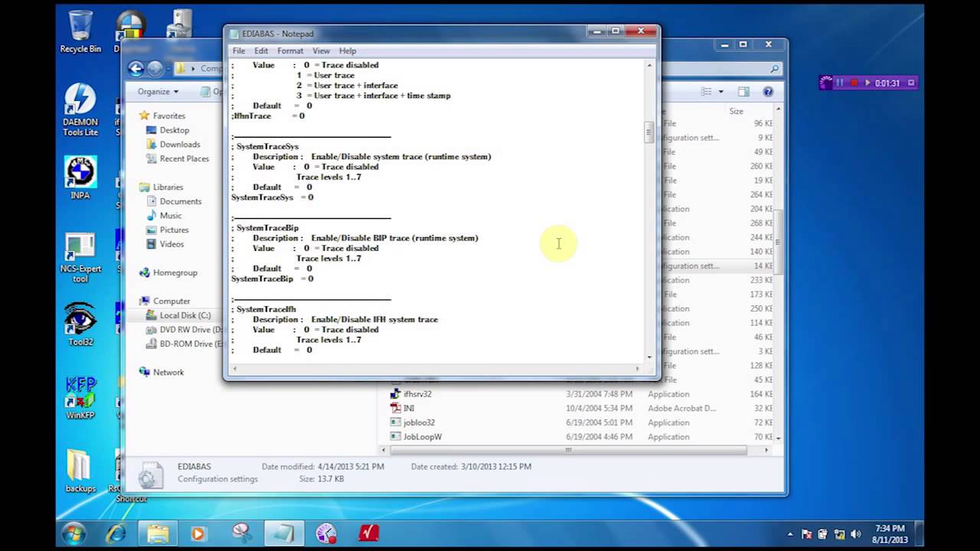Screen dimensions: 980x551
Task: Open the Organize dropdown in Explorer
Action: pyautogui.click(x=158, y=92)
